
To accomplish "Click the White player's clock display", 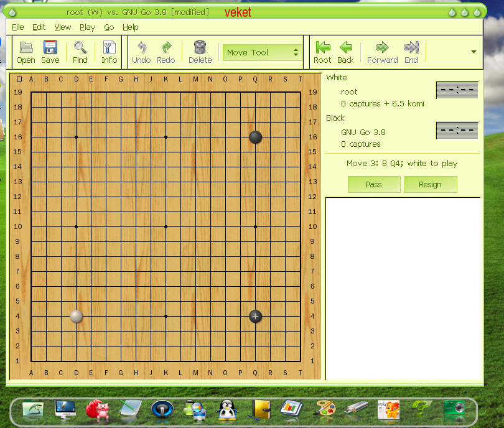I will [457, 90].
